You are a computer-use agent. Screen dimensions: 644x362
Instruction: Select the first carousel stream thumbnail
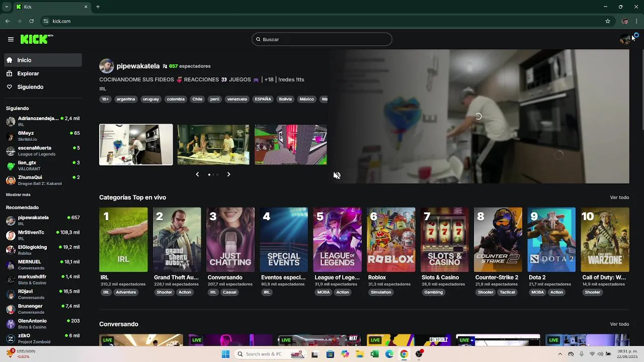(x=136, y=144)
